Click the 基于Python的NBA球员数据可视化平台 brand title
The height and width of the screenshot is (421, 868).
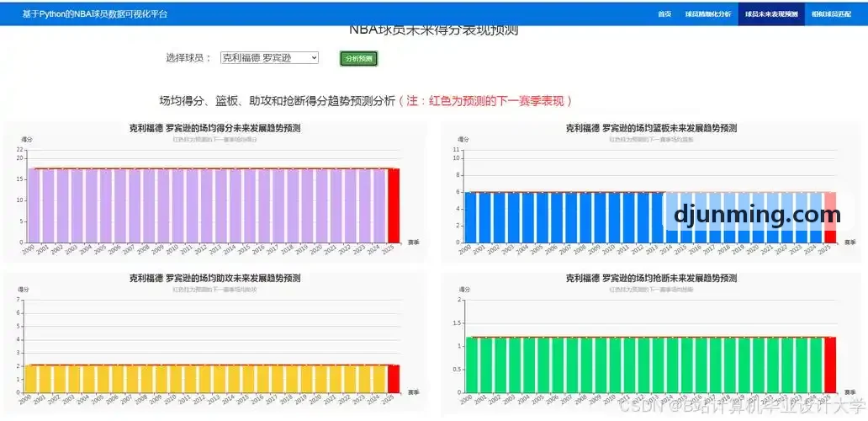pos(95,13)
